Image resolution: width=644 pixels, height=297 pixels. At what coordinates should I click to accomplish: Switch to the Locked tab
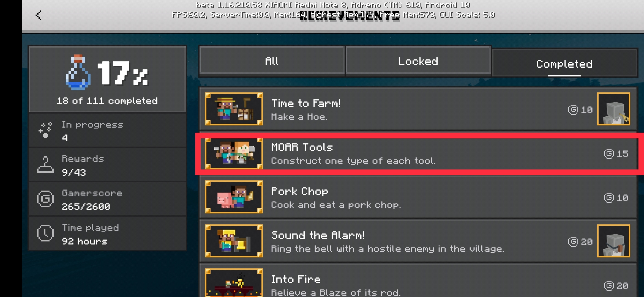[418, 61]
